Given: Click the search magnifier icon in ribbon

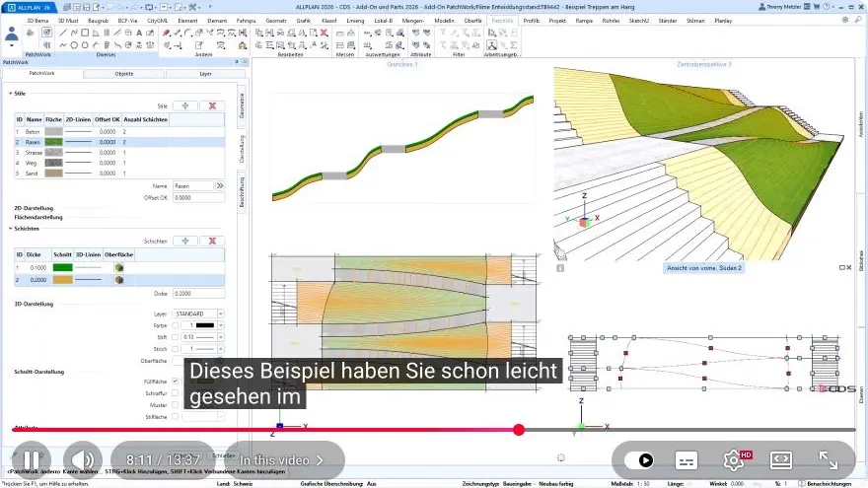Looking at the screenshot, I should pos(858,20).
